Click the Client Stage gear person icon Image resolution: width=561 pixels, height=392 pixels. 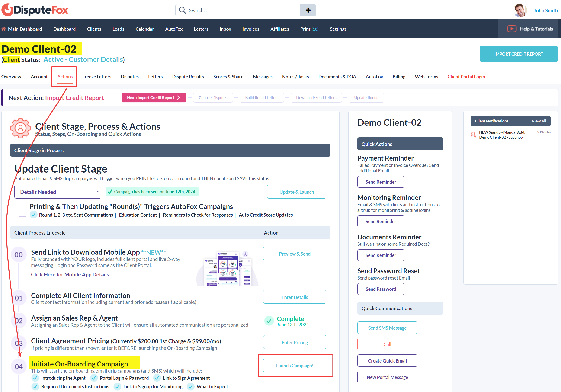[x=20, y=128]
